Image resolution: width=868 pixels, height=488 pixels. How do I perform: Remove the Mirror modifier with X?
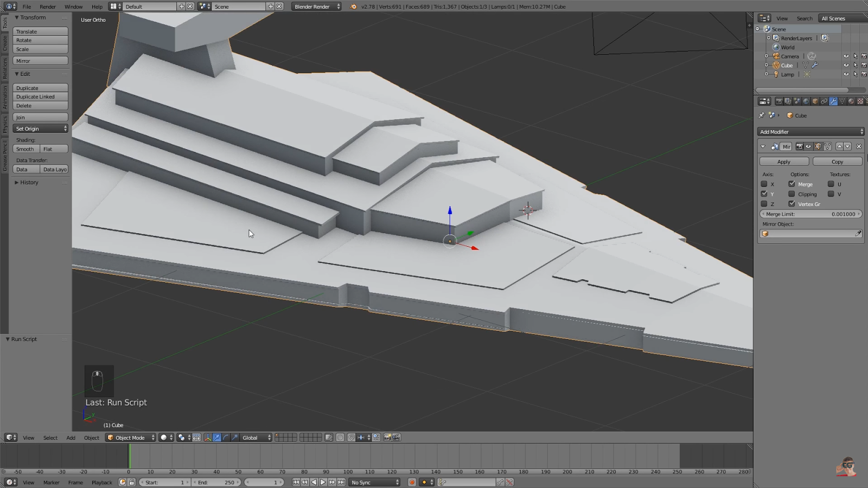(x=859, y=146)
